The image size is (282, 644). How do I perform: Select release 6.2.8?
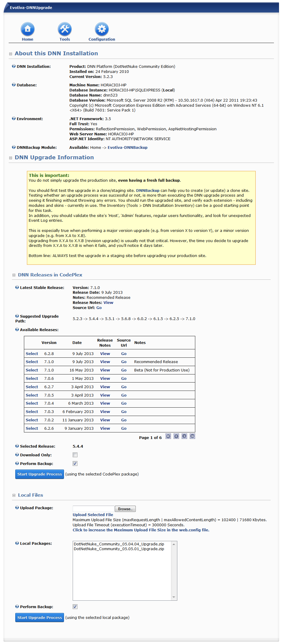[32, 354]
